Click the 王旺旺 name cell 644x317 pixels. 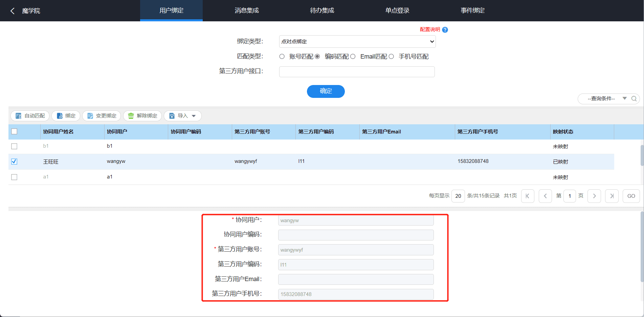point(51,162)
